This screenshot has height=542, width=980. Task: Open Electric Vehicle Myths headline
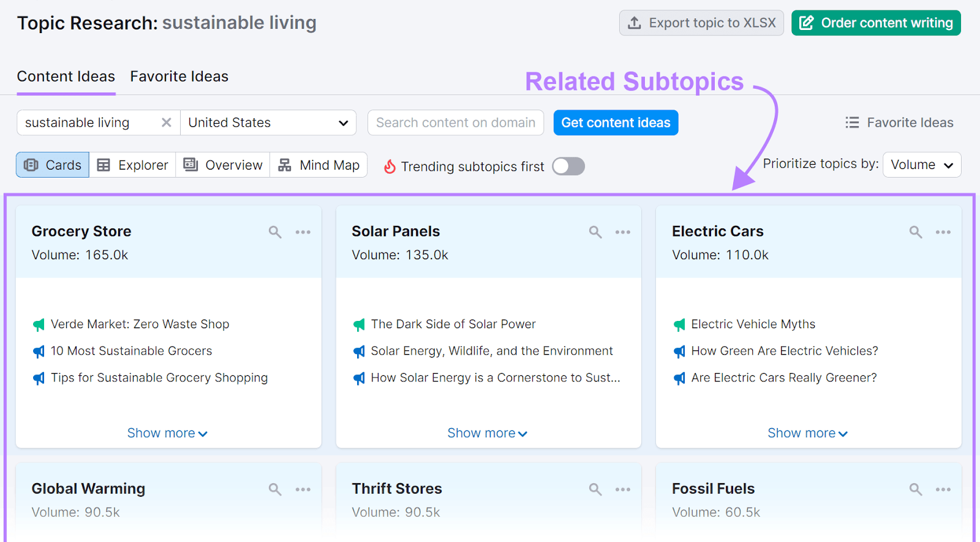pos(753,324)
